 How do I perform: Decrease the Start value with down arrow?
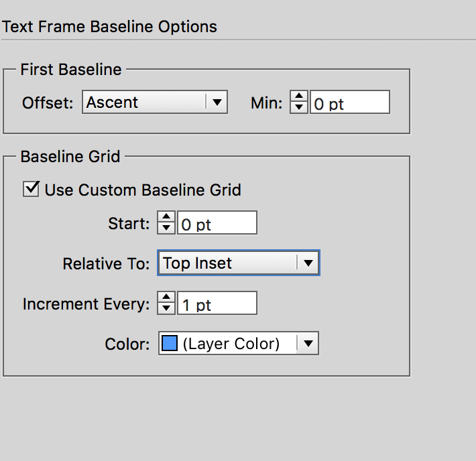(166, 228)
